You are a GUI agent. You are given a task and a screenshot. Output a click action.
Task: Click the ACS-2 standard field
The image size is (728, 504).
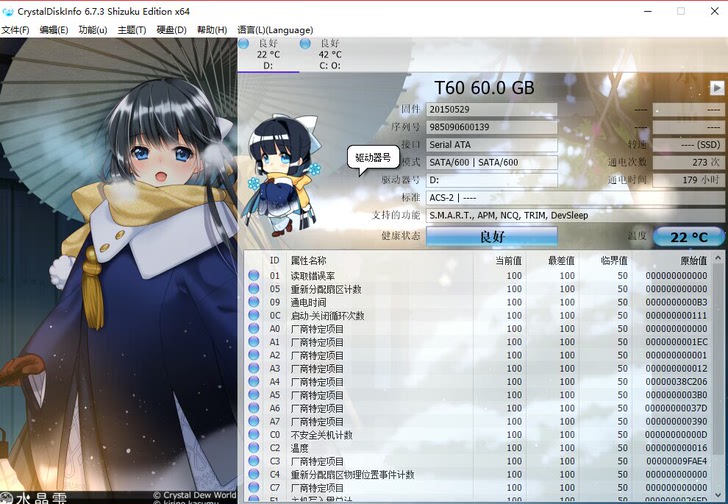point(575,198)
